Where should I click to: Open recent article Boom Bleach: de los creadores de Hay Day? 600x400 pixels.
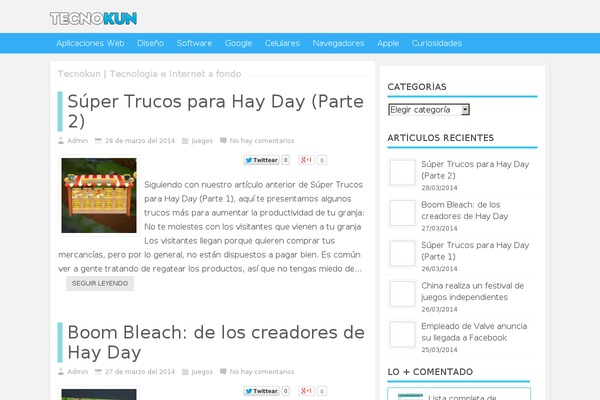click(x=465, y=211)
